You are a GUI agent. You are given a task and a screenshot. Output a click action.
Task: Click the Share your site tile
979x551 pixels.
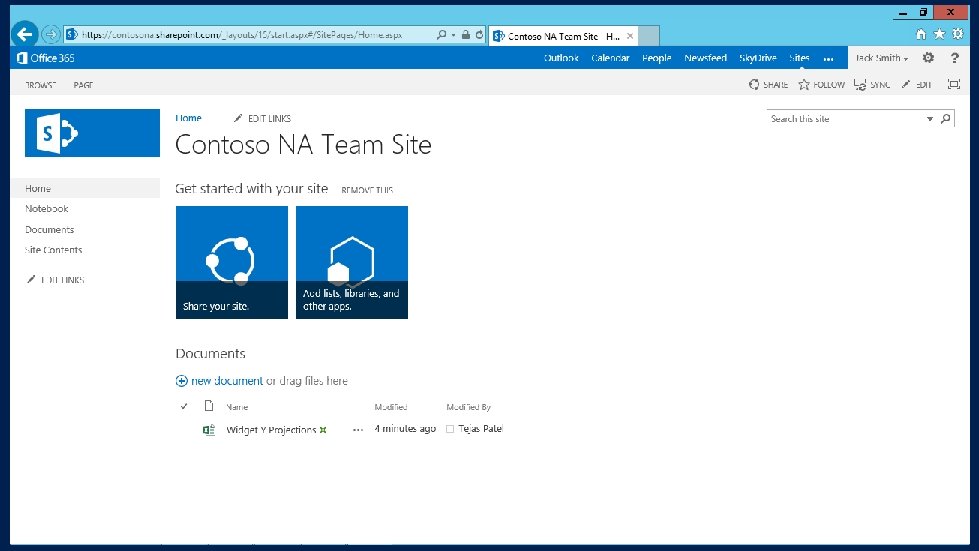[x=232, y=262]
